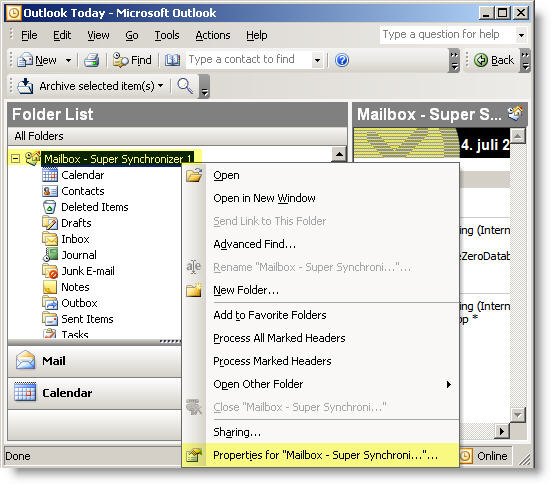Viewport: 551px width, 484px height.
Task: Click the Drafts folder icon
Action: pyautogui.click(x=50, y=223)
